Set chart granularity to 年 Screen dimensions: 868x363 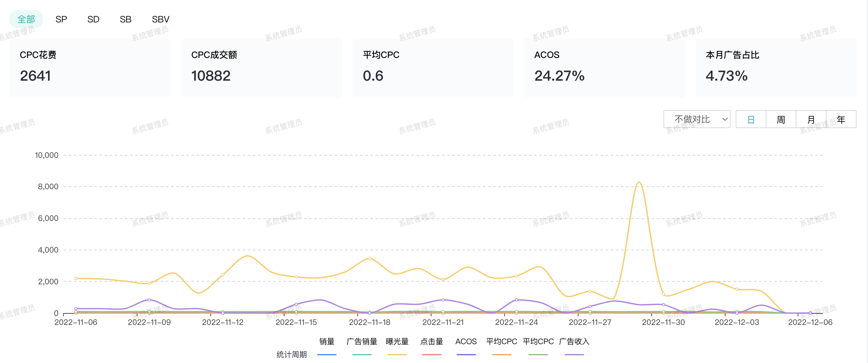point(841,119)
